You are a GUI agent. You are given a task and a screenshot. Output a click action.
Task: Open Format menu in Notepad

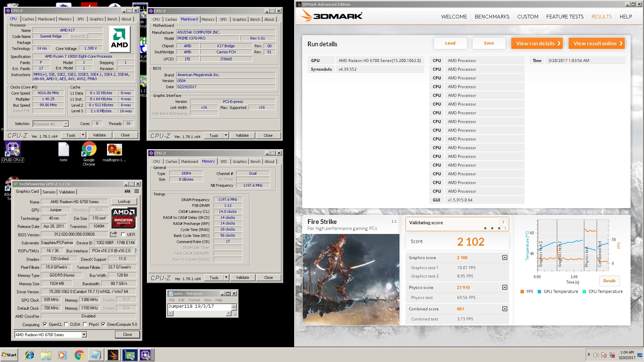coord(194,300)
